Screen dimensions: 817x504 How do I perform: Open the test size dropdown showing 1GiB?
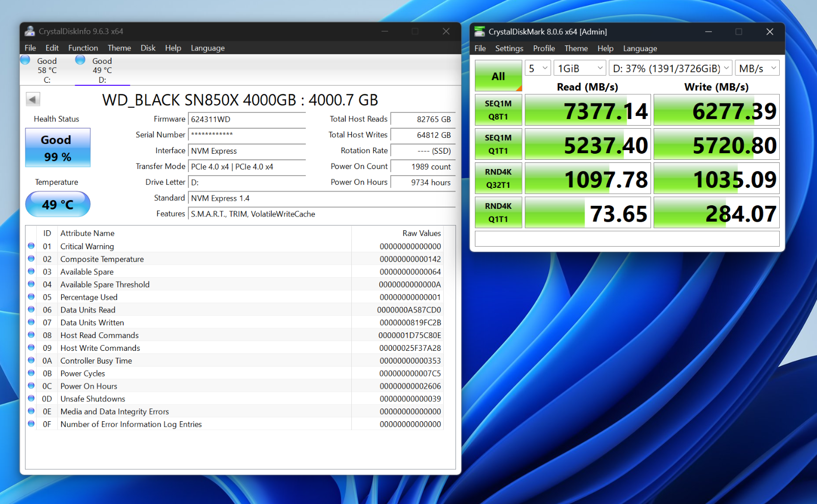point(580,68)
